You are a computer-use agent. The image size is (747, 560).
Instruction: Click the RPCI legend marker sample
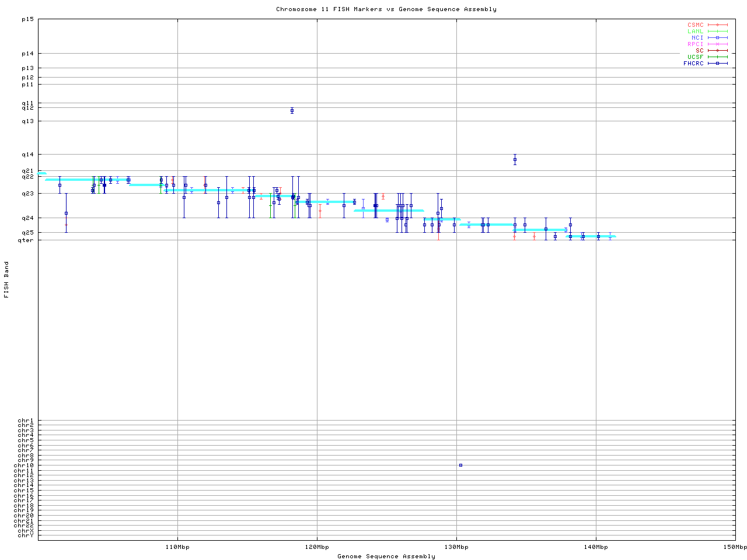pyautogui.click(x=717, y=44)
